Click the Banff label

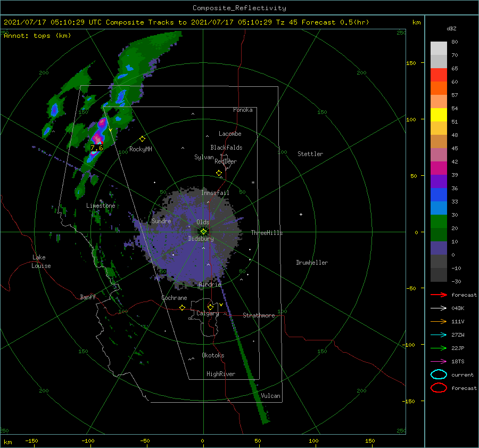[x=88, y=297]
